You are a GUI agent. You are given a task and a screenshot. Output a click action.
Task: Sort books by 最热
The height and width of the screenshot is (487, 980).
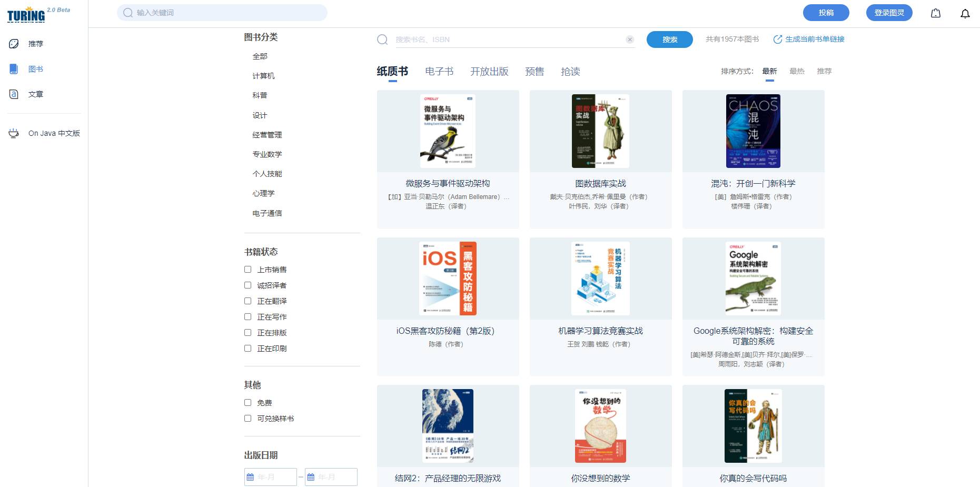coord(797,71)
